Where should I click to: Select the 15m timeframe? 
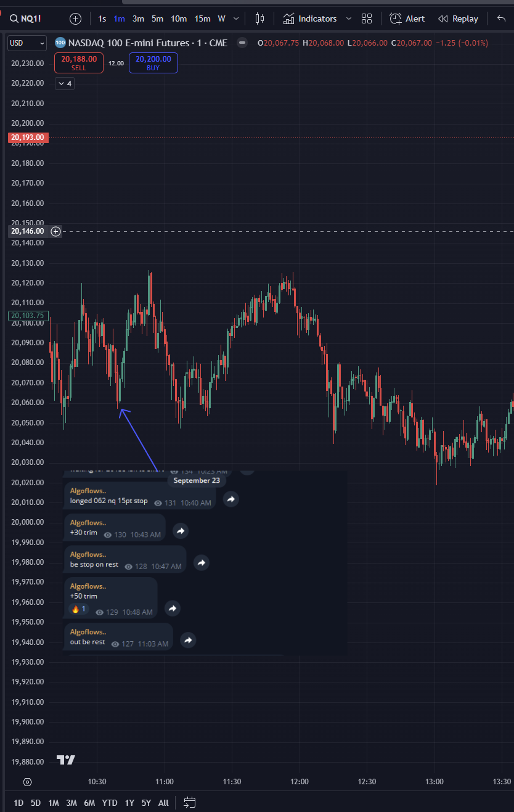tap(202, 18)
